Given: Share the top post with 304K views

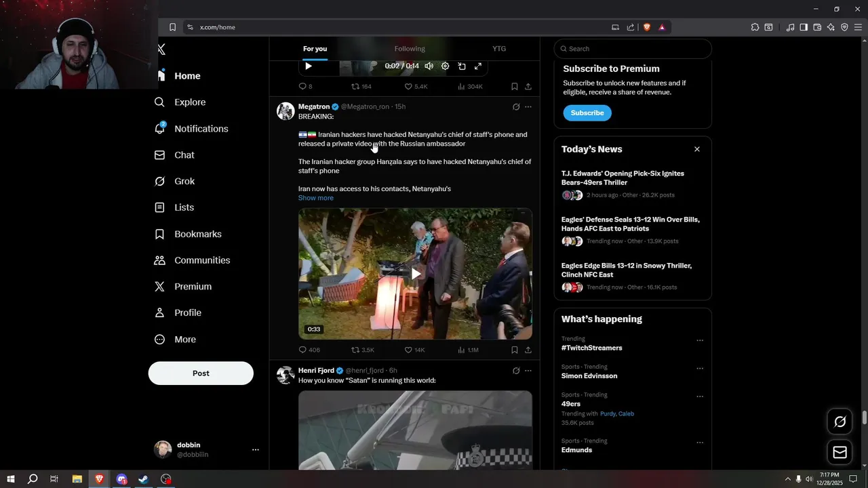Looking at the screenshot, I should pos(528,86).
